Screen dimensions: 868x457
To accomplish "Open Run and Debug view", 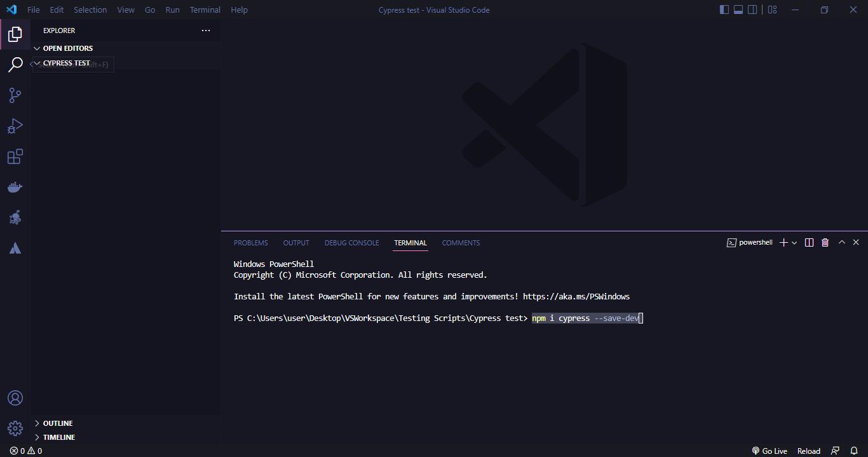I will (x=15, y=126).
